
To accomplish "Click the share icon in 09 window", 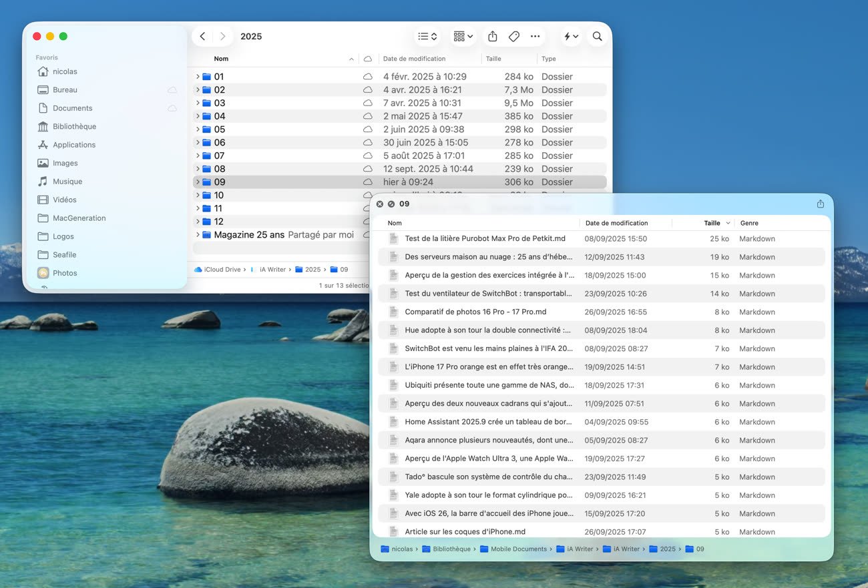I will coord(820,204).
